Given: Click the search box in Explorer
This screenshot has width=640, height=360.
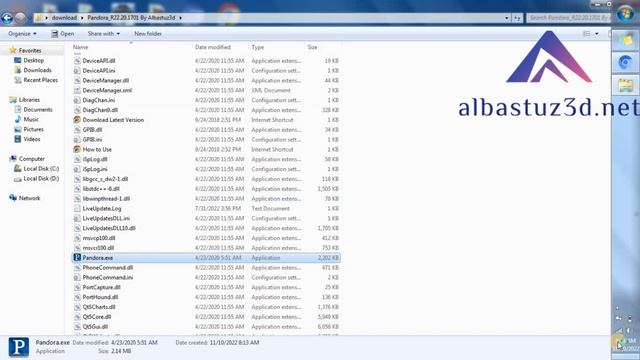Looking at the screenshot, I should pos(568,18).
